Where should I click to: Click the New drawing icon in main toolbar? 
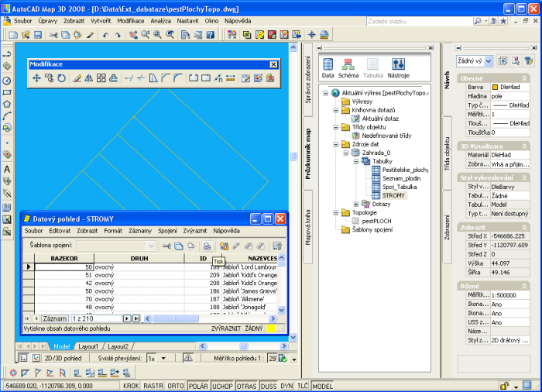pos(13,35)
